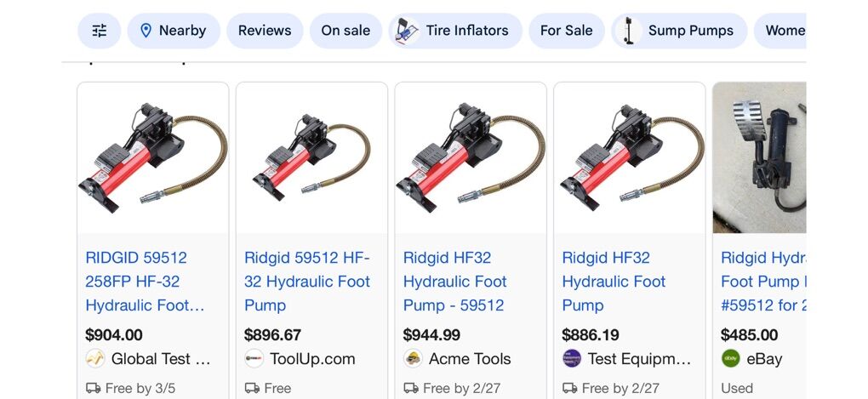Click the ToolUp.com seller logo icon

point(254,359)
